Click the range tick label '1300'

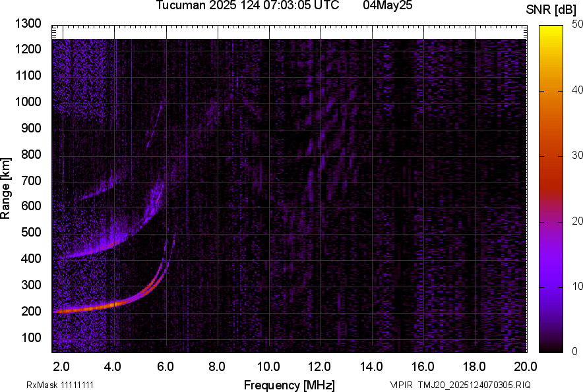tap(28, 24)
